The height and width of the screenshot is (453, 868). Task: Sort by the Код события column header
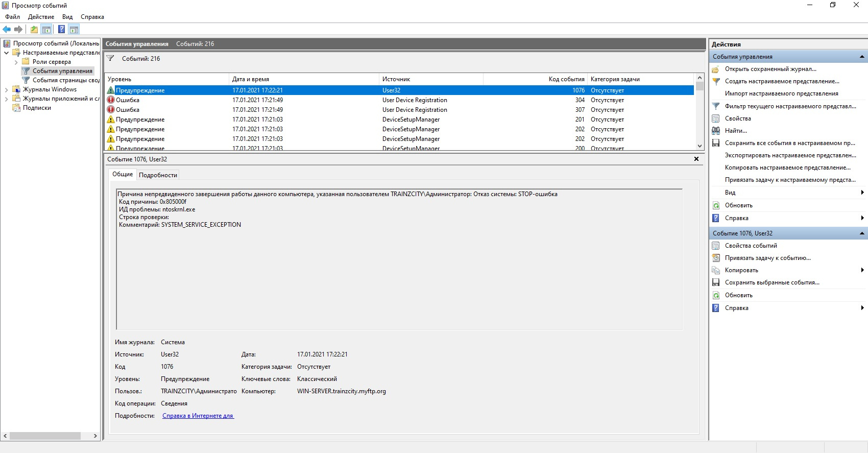[x=535, y=79]
